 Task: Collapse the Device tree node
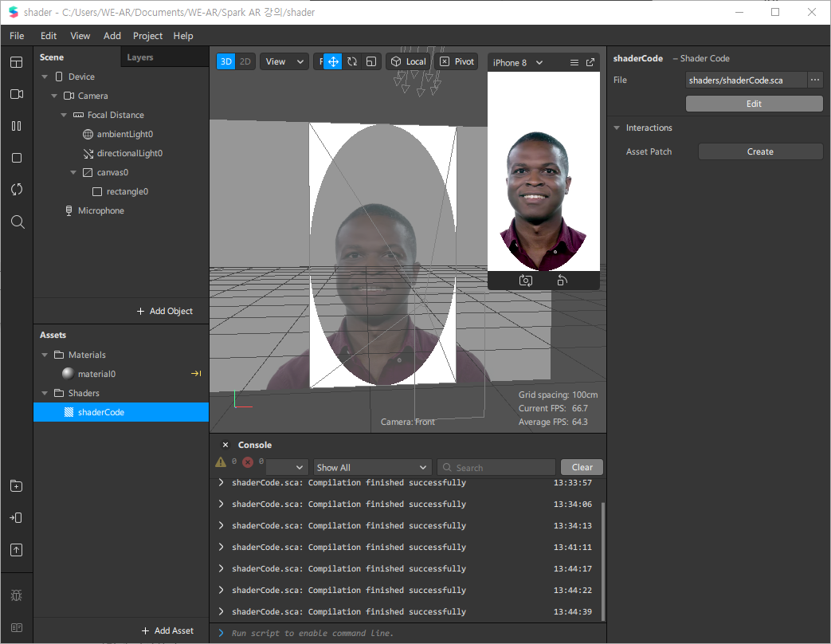point(45,77)
